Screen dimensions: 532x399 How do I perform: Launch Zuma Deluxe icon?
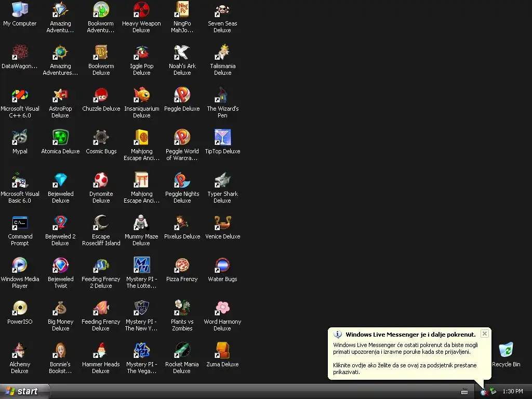coord(222,351)
